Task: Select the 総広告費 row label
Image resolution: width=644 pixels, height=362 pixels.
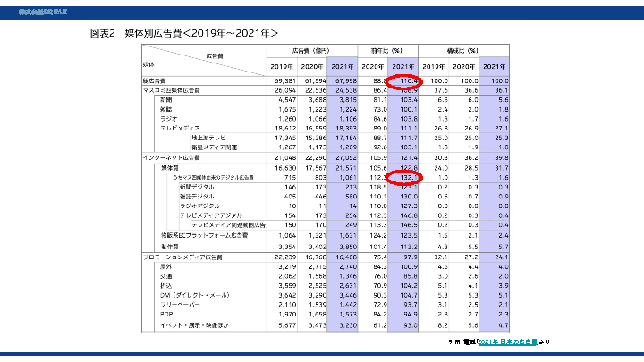Action: 154,82
